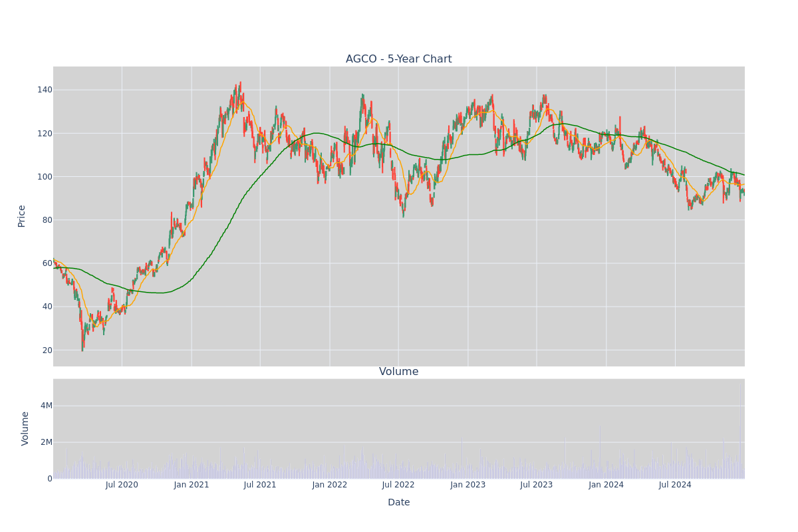Click the 140 price tick label
This screenshot has height=532, width=798.
tap(45, 90)
